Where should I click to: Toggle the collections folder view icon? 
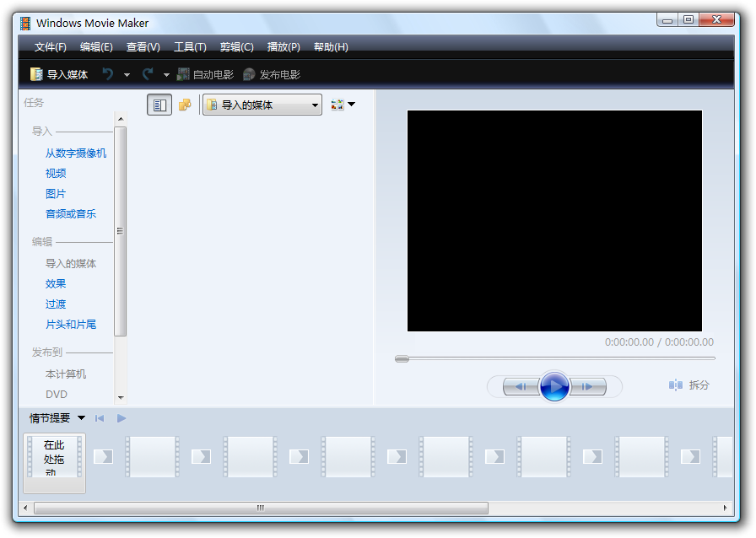tap(185, 105)
